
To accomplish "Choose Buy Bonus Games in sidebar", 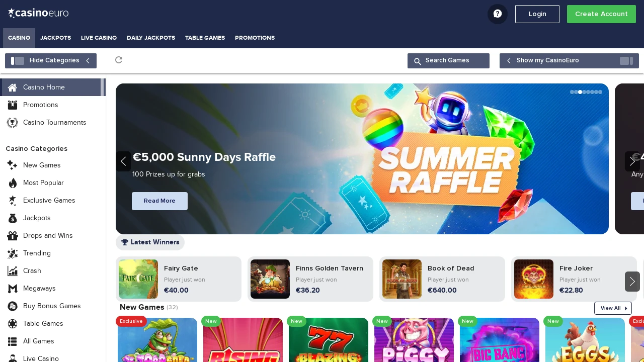I will (x=52, y=306).
